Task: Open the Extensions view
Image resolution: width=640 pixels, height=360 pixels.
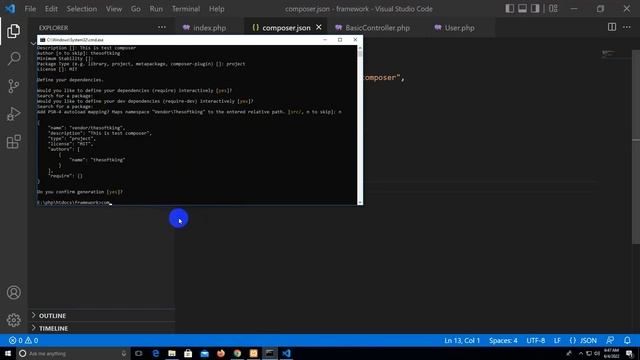Action: tap(13, 142)
